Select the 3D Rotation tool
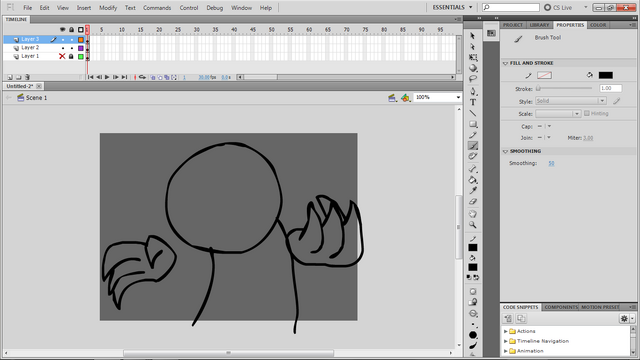640x360 pixels. click(473, 68)
